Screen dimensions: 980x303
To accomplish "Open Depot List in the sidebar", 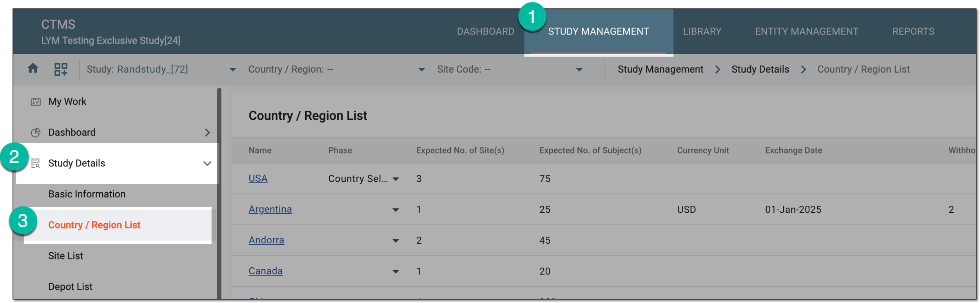I will click(x=70, y=287).
